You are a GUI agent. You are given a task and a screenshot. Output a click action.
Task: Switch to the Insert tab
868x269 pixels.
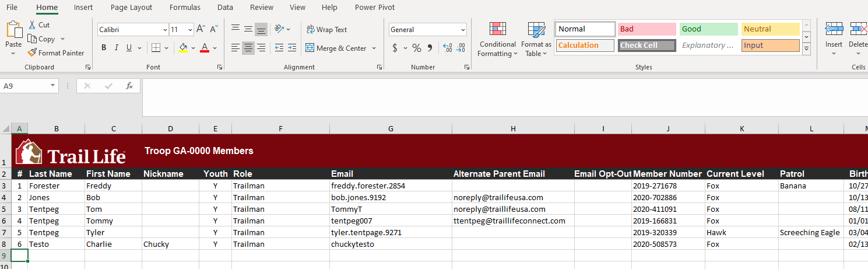[83, 8]
